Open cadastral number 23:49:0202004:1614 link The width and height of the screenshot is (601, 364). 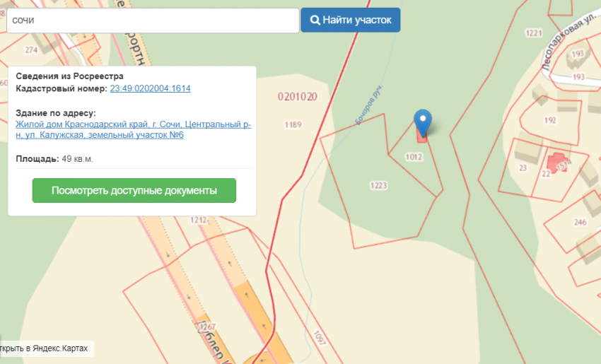150,88
